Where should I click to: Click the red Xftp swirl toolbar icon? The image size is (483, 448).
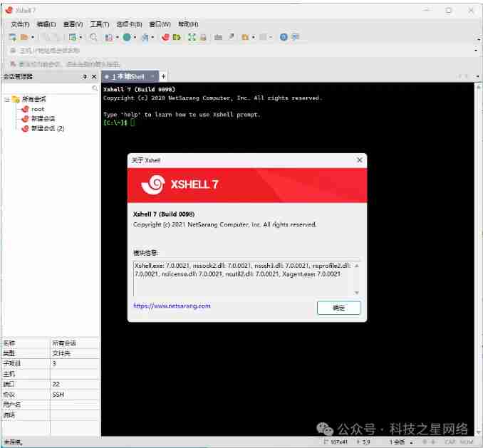pos(165,37)
